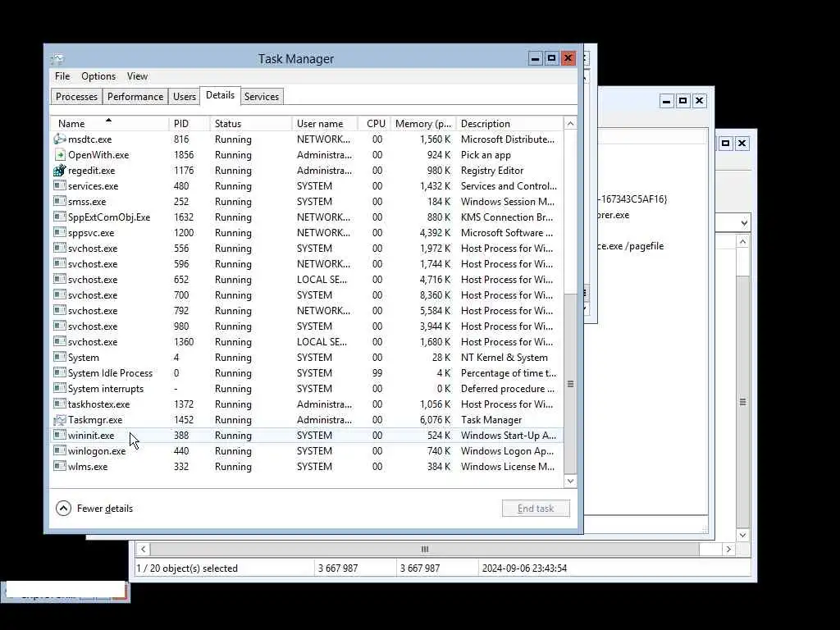This screenshot has width=840, height=630.
Task: Click the taskhostex.exe process icon
Action: tap(59, 403)
